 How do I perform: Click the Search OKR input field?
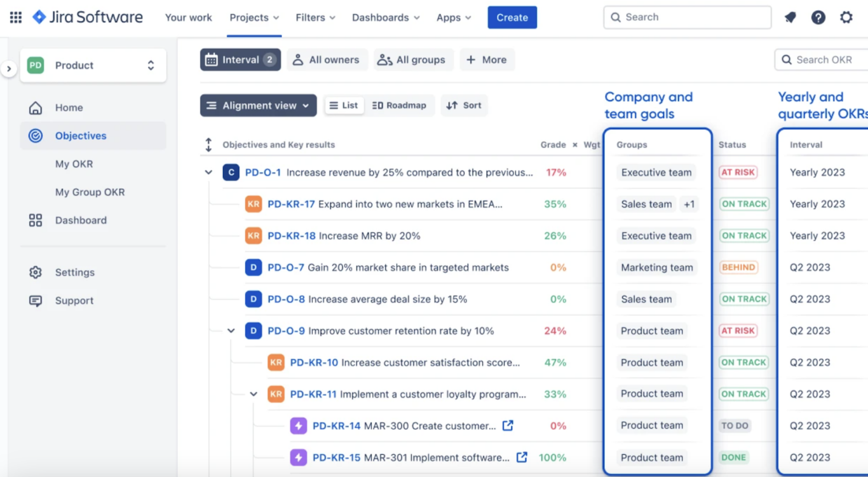820,59
